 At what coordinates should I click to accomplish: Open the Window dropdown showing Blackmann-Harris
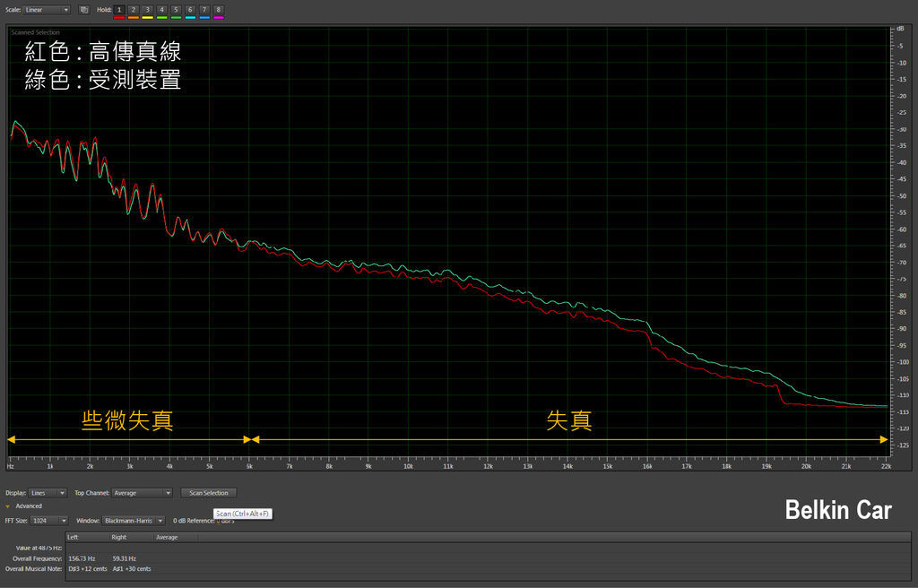pyautogui.click(x=134, y=521)
